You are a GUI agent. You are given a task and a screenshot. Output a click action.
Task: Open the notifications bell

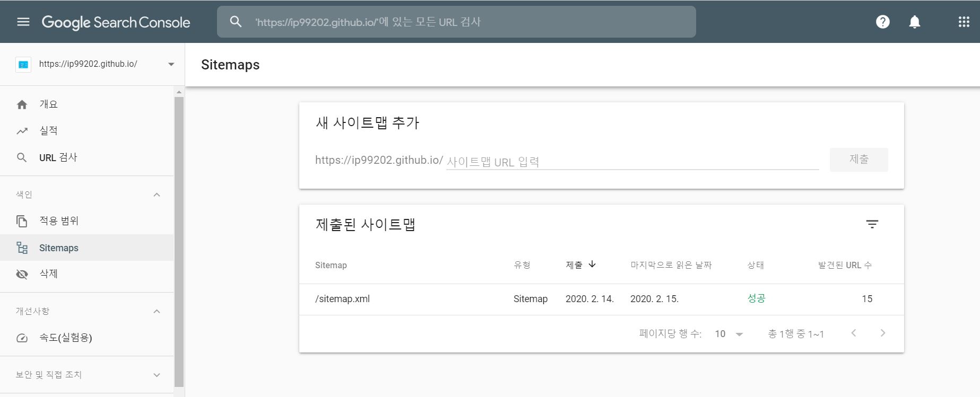click(x=915, y=22)
